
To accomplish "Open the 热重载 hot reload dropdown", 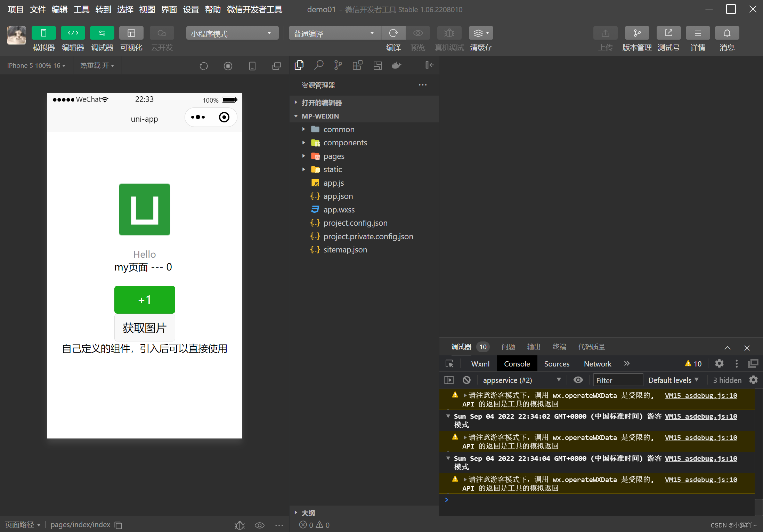I will [97, 65].
